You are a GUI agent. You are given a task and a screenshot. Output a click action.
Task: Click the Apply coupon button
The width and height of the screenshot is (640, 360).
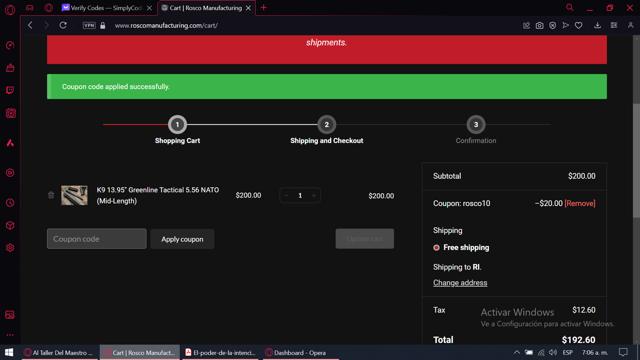pyautogui.click(x=182, y=239)
